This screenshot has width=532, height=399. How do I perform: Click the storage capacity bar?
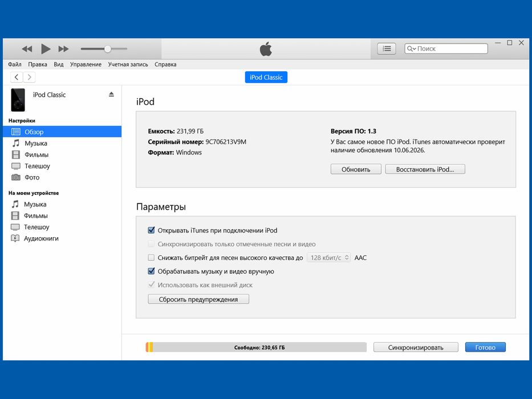pyautogui.click(x=256, y=347)
